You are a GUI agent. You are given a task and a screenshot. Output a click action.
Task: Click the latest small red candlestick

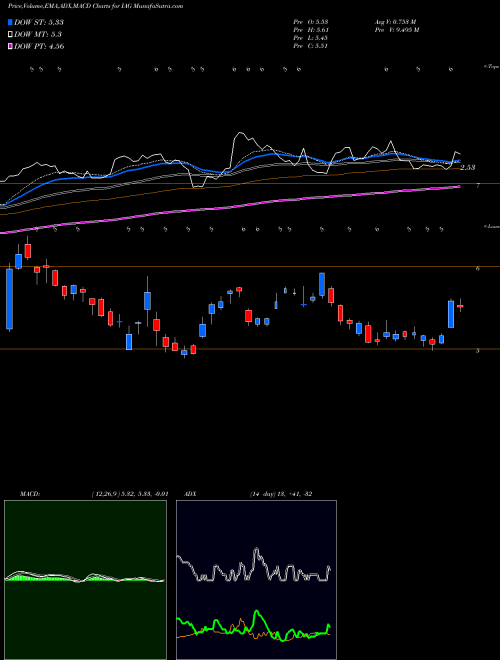pyautogui.click(x=460, y=306)
